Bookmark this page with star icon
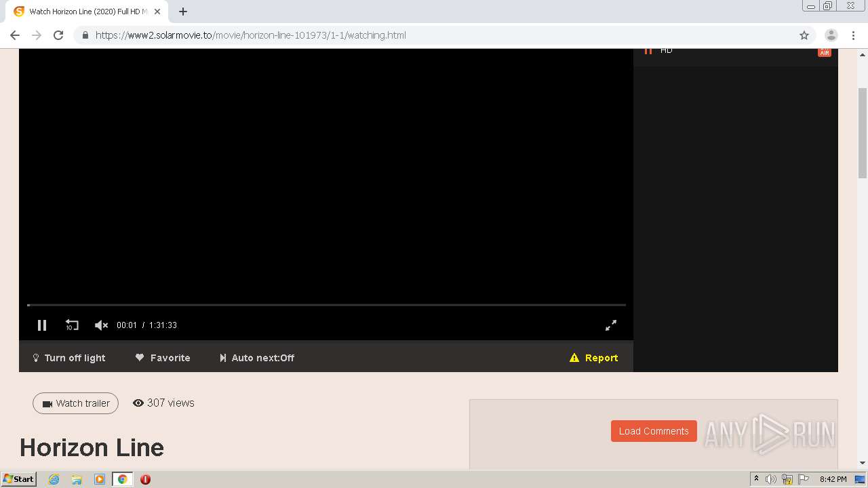 [804, 35]
